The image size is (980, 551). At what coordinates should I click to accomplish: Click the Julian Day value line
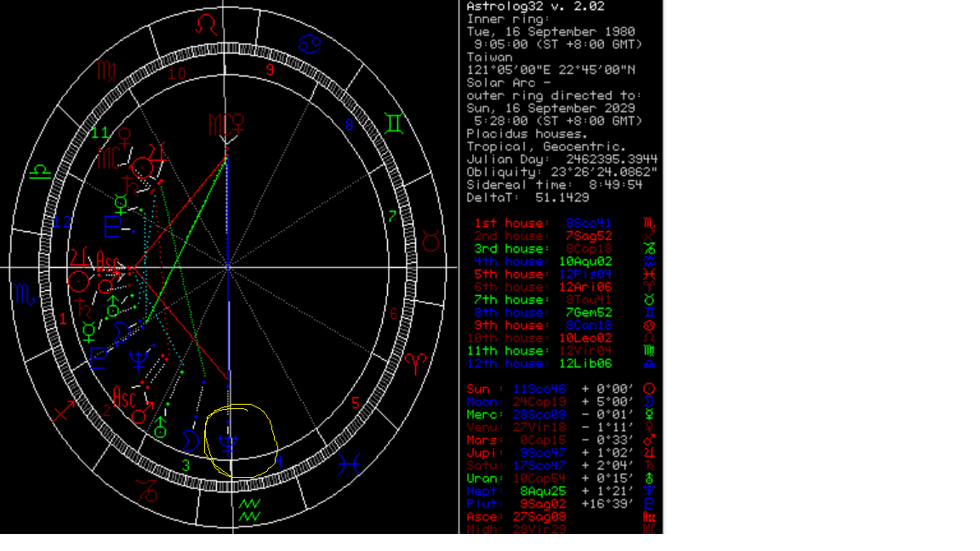tap(561, 159)
